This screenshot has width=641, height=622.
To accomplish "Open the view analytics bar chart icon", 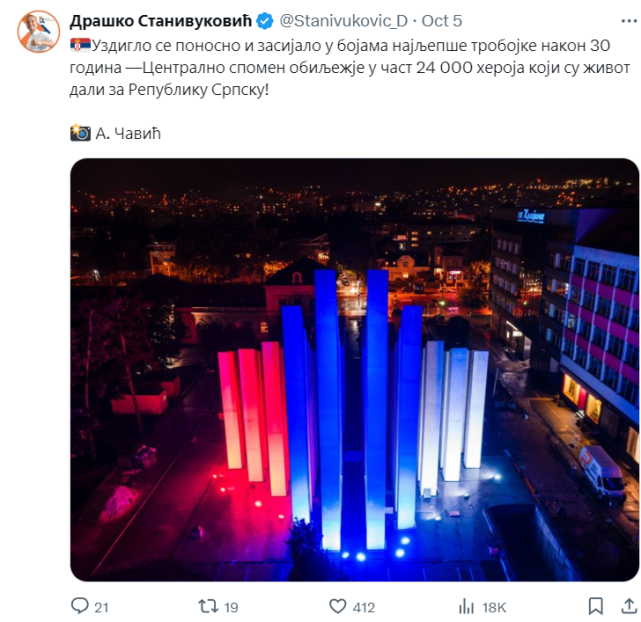I will point(466,606).
